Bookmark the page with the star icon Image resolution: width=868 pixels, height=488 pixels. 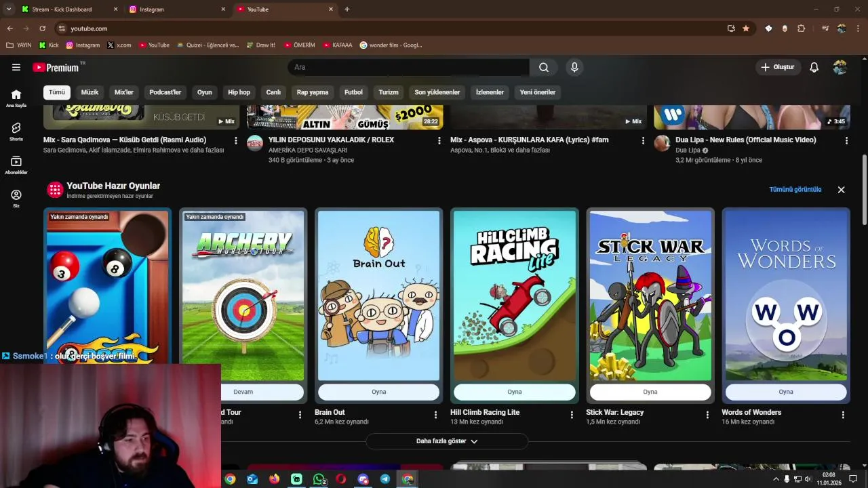click(746, 28)
